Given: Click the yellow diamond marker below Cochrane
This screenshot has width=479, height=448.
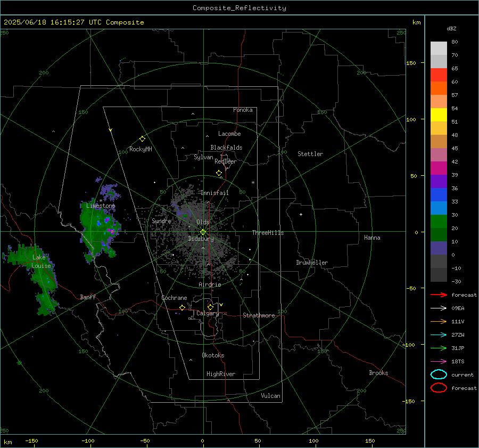Looking at the screenshot, I should [x=182, y=307].
